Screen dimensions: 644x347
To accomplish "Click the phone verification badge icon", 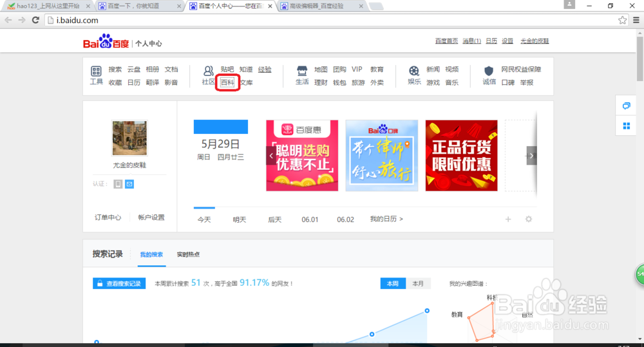I will [118, 184].
